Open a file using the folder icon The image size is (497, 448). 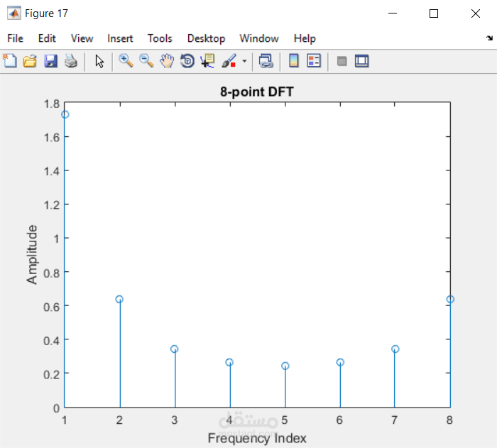30,61
